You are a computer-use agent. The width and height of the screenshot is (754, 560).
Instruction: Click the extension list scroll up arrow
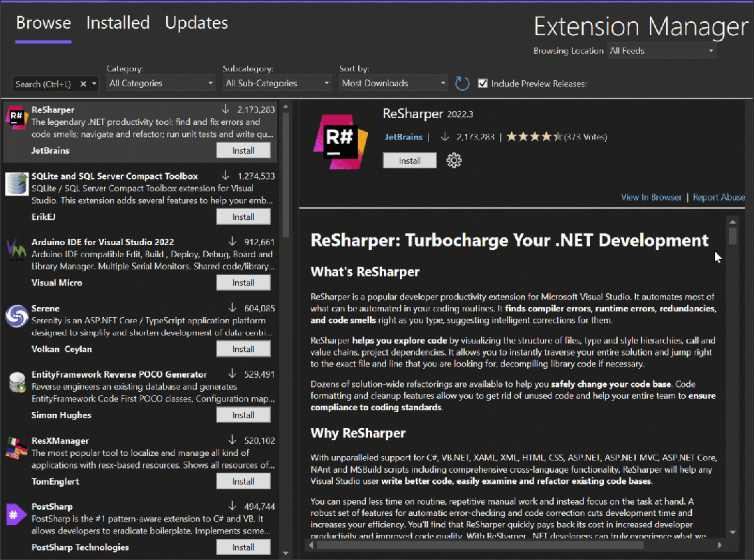point(286,107)
